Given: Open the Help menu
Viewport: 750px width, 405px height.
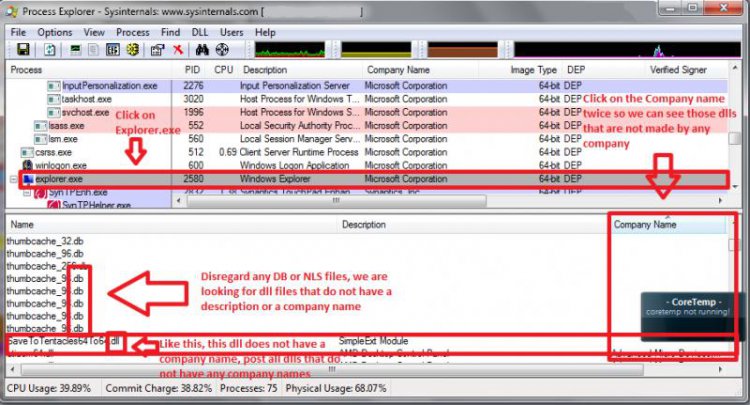Looking at the screenshot, I should click(265, 32).
